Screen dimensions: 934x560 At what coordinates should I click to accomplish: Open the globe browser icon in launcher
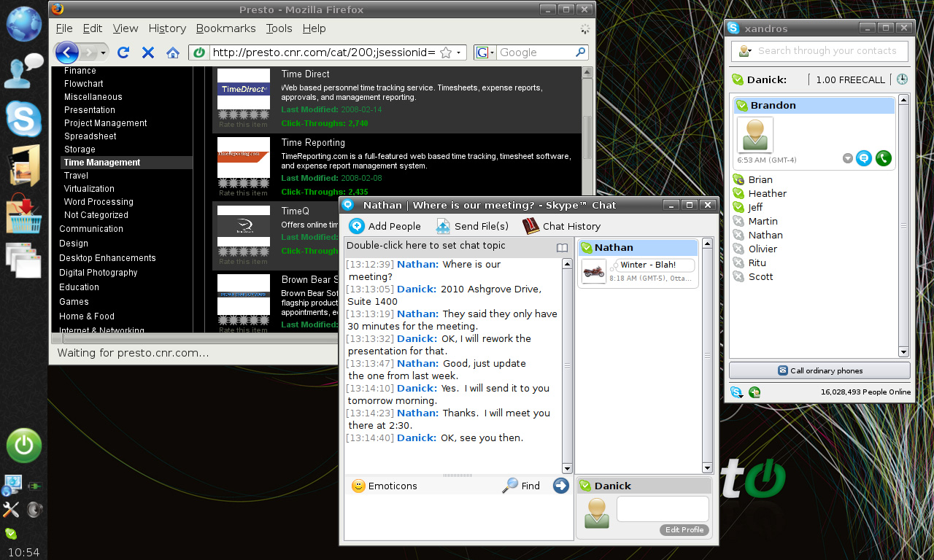click(24, 23)
